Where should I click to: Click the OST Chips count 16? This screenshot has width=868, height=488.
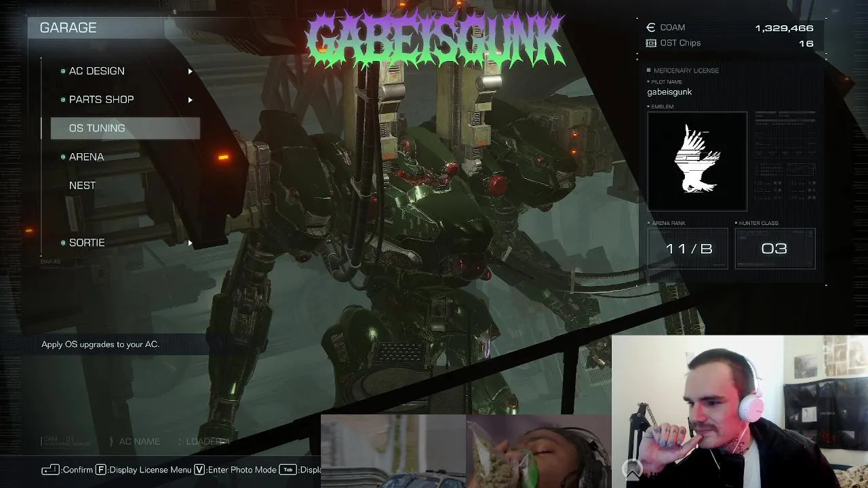[806, 43]
